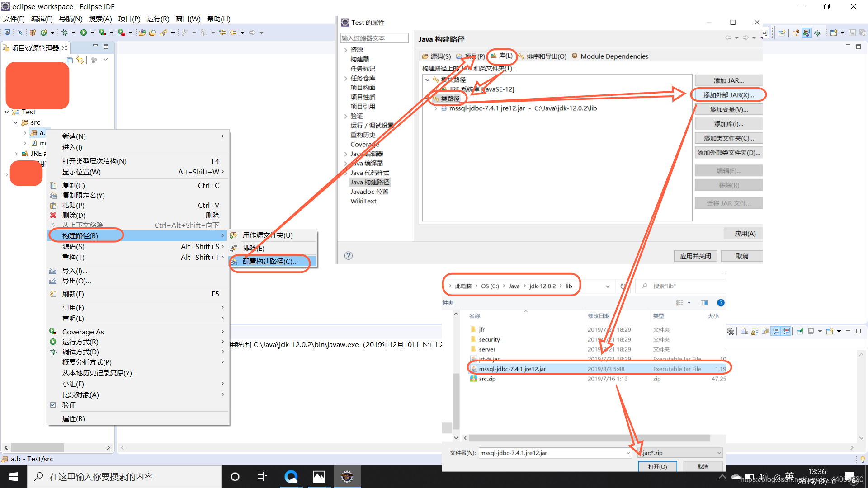Select '配置构建路径(C)...' menu item

tap(270, 262)
